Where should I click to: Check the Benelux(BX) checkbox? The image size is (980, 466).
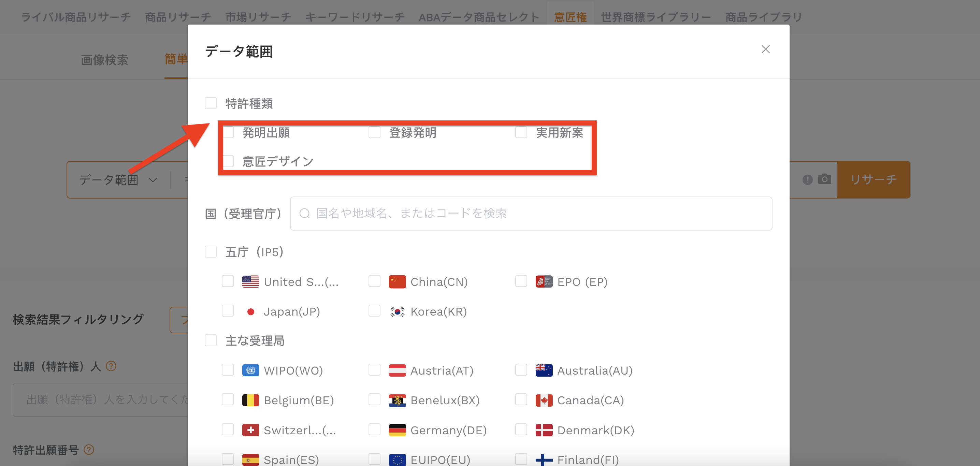(374, 399)
